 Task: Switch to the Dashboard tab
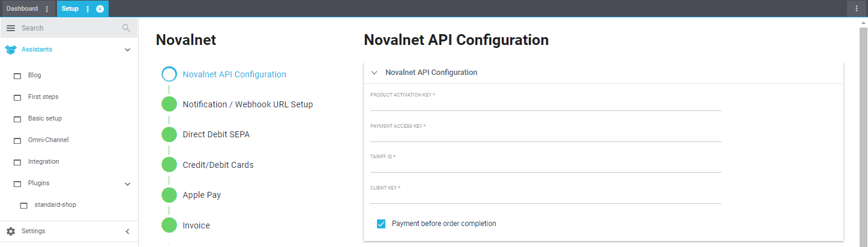point(22,9)
